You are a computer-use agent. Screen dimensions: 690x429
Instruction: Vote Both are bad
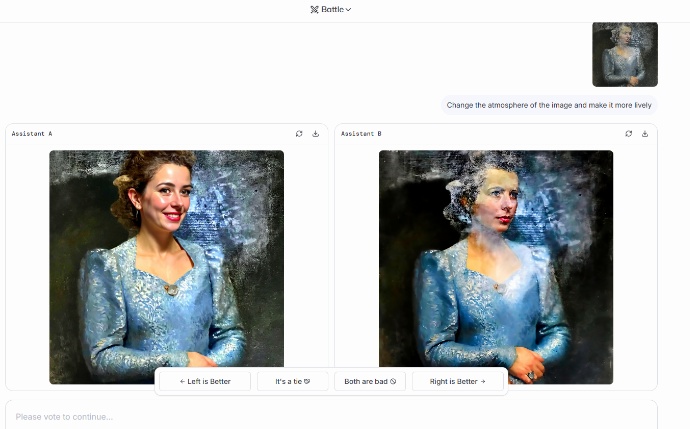(370, 381)
